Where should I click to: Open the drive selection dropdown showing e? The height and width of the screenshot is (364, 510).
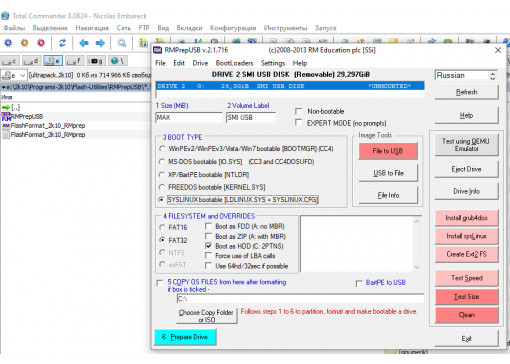click(14, 75)
